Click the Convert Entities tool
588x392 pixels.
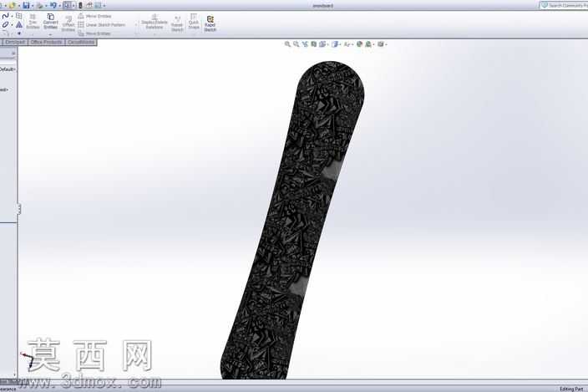(x=50, y=21)
